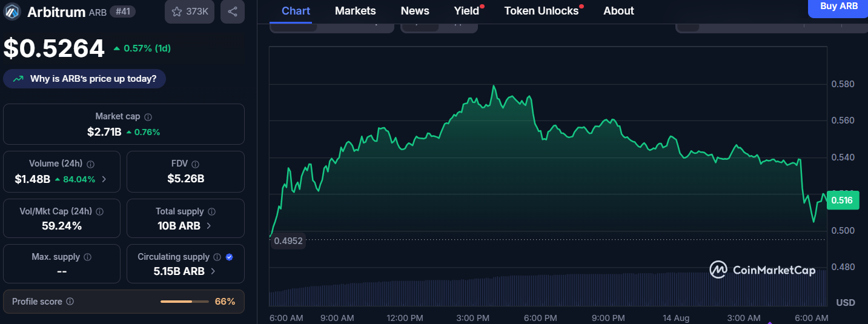Show Market cap info tooltip icon
The width and height of the screenshot is (868, 324).
[x=148, y=116]
